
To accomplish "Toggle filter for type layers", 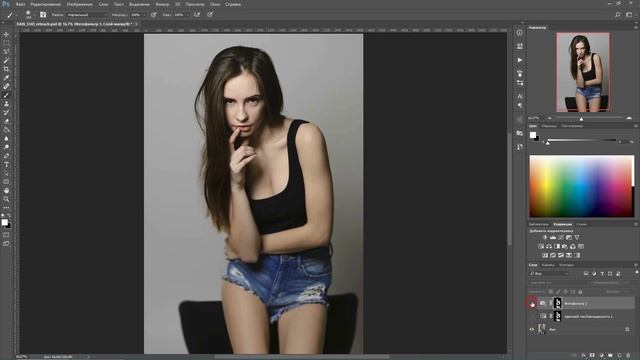I will [602, 273].
